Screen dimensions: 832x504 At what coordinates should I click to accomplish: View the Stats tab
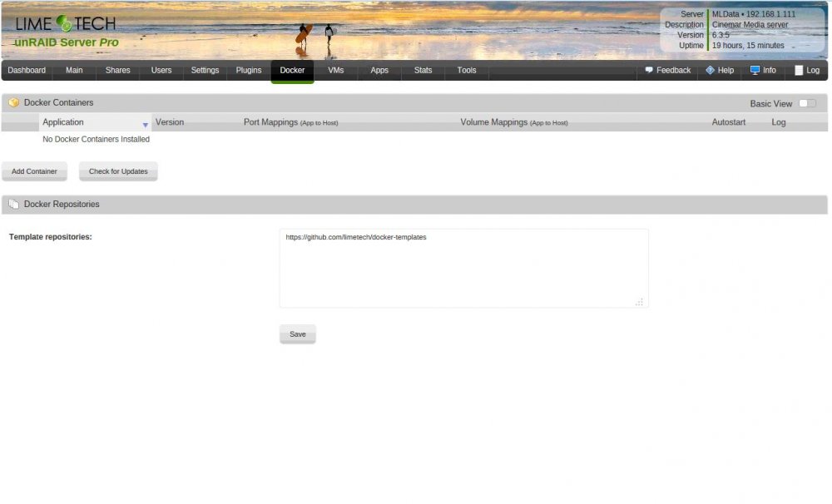[x=423, y=71]
